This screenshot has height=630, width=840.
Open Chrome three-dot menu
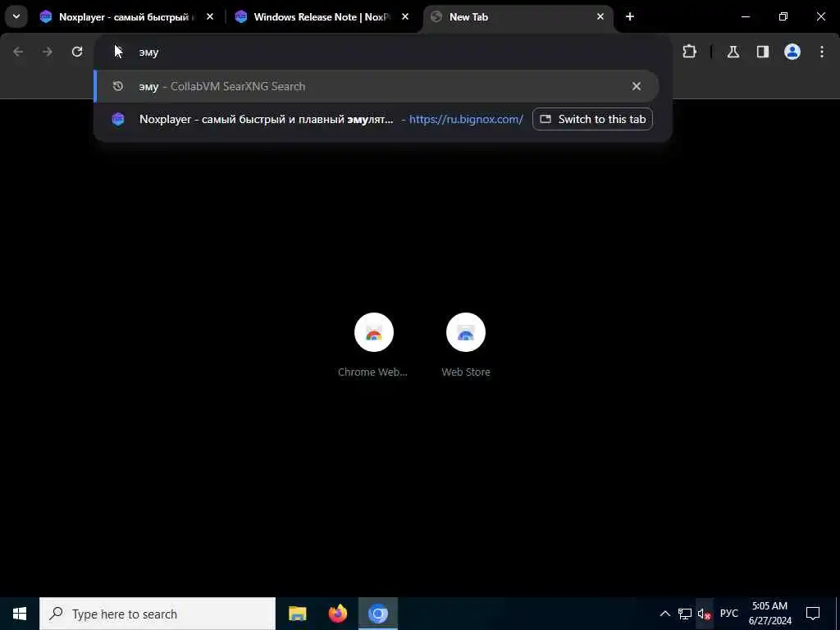[x=822, y=52]
